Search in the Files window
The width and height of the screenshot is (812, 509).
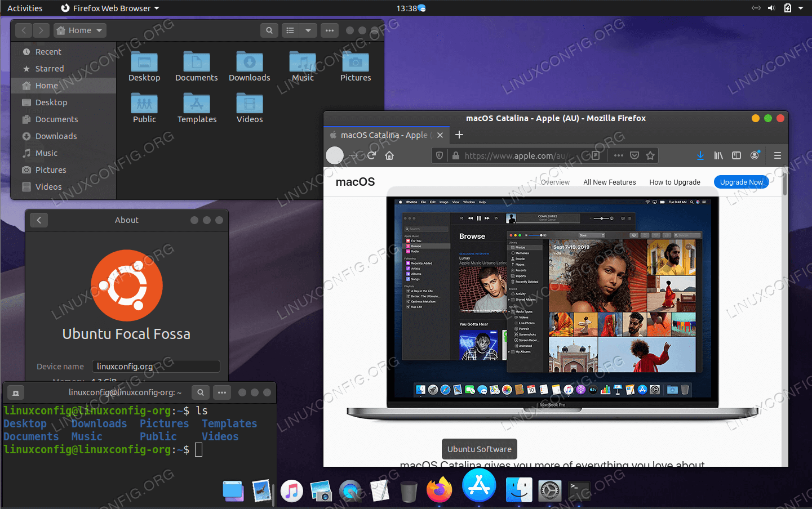(269, 30)
